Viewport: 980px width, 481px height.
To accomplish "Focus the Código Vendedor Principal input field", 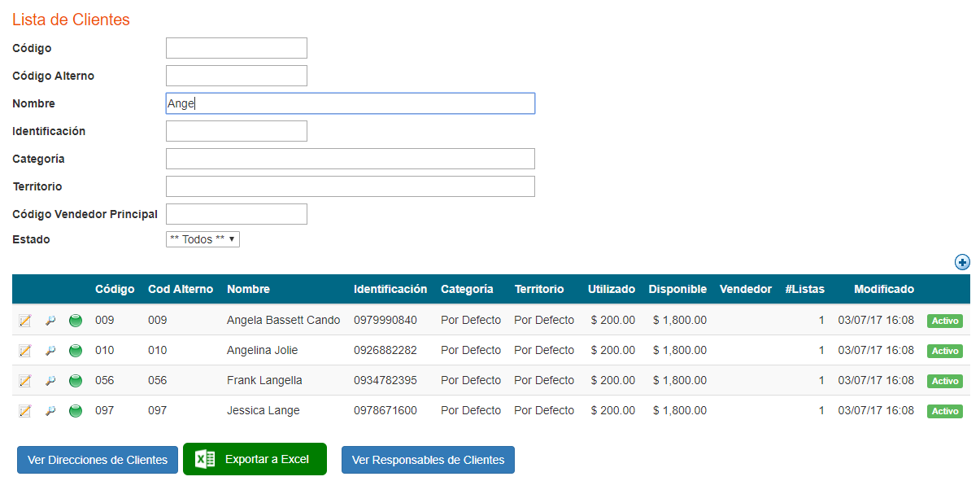I will pyautogui.click(x=237, y=214).
